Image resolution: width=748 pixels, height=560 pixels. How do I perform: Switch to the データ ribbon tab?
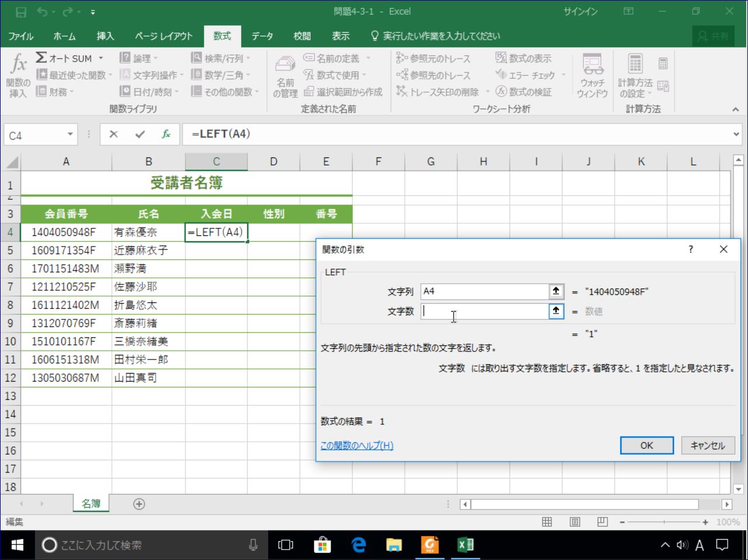coord(262,36)
